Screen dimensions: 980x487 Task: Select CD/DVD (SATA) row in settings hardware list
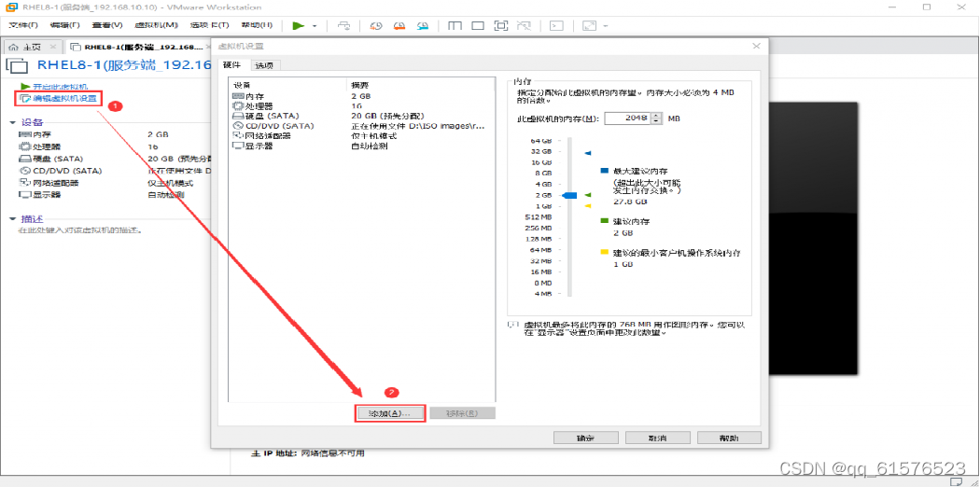[362, 126]
